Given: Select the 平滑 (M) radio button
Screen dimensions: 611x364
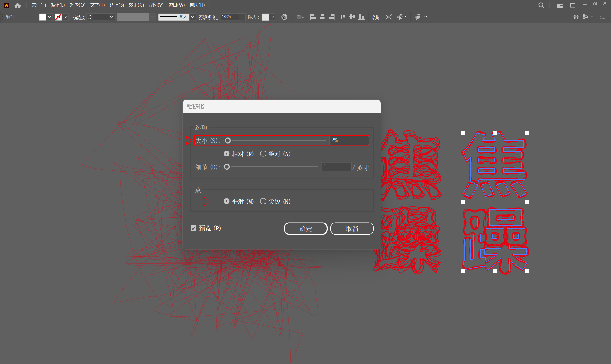Looking at the screenshot, I should point(226,201).
